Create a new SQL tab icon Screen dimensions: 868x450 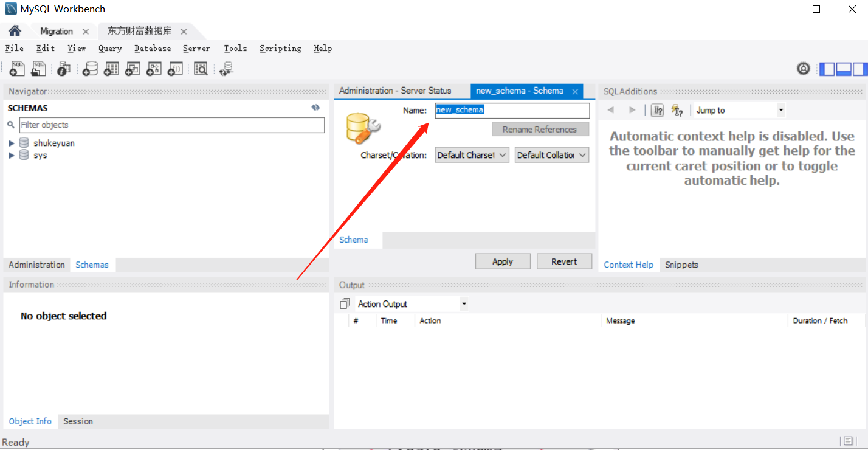coord(17,69)
